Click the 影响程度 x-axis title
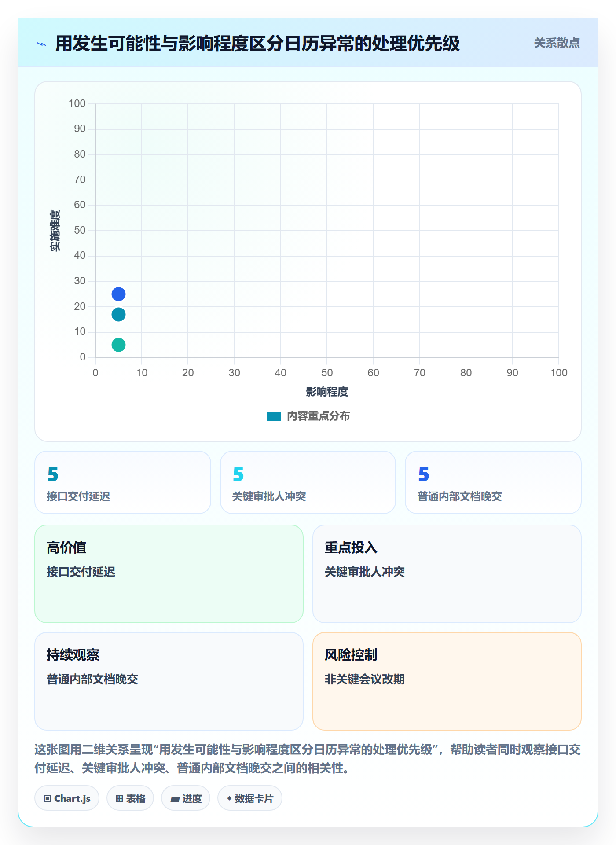This screenshot has width=616, height=845. point(327,392)
